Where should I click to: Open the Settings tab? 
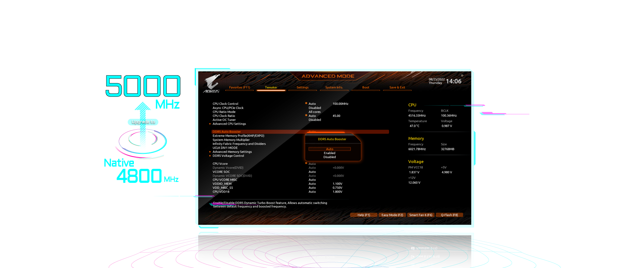(303, 87)
